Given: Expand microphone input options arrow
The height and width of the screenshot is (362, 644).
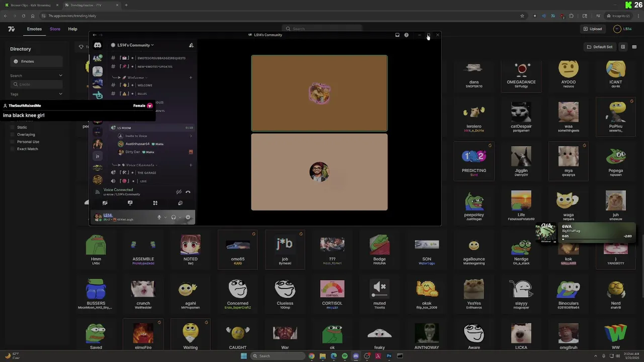Looking at the screenshot, I should pyautogui.click(x=165, y=217).
